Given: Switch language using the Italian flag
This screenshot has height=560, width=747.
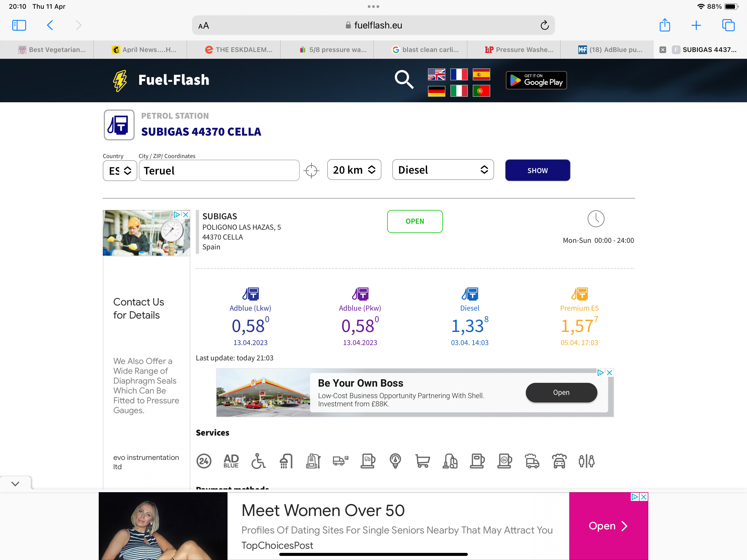Looking at the screenshot, I should click(459, 91).
